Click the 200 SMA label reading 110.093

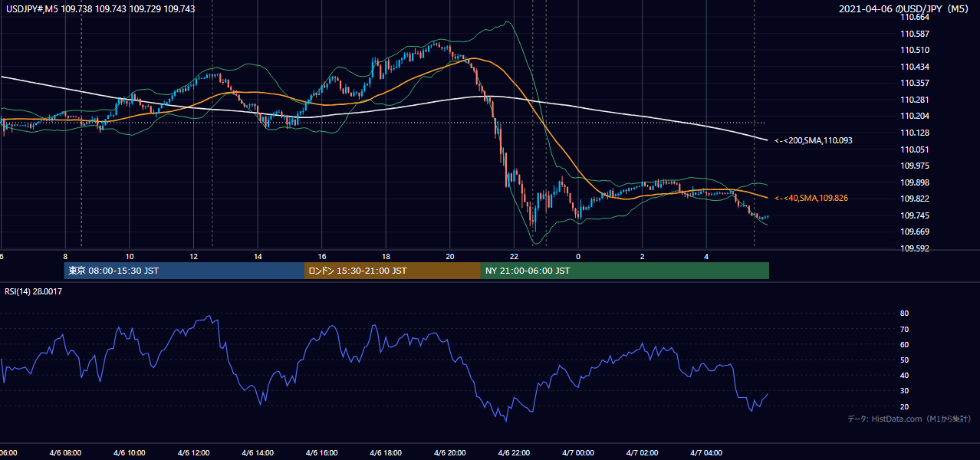[814, 141]
